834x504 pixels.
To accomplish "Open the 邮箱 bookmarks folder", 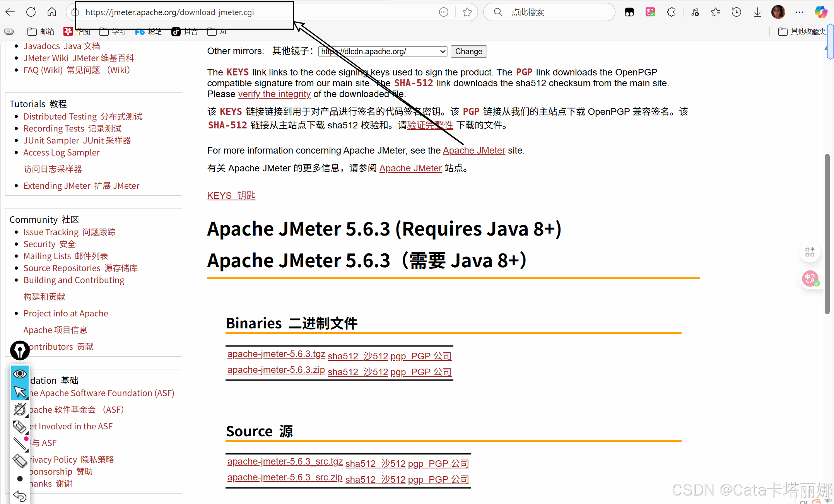I will [x=41, y=31].
